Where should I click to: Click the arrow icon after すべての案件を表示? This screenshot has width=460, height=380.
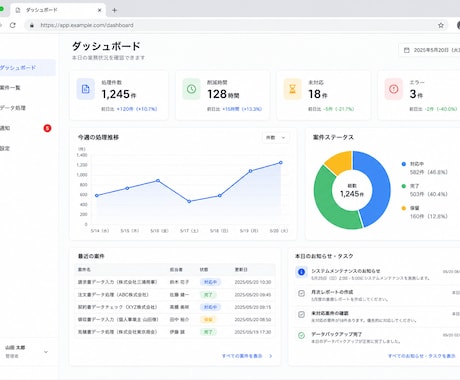point(270,356)
